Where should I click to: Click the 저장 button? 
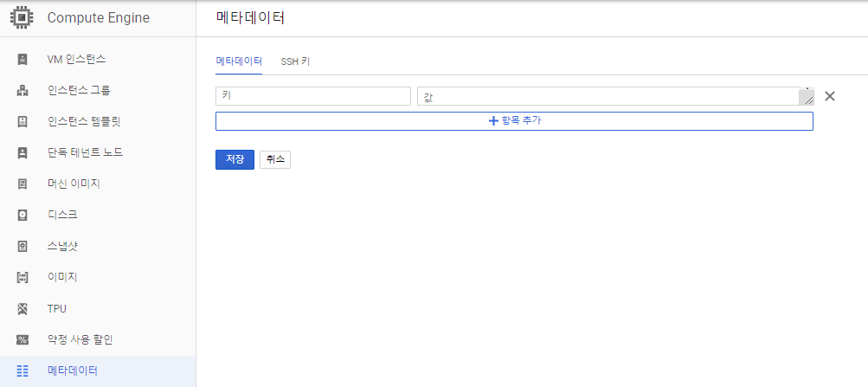click(235, 159)
